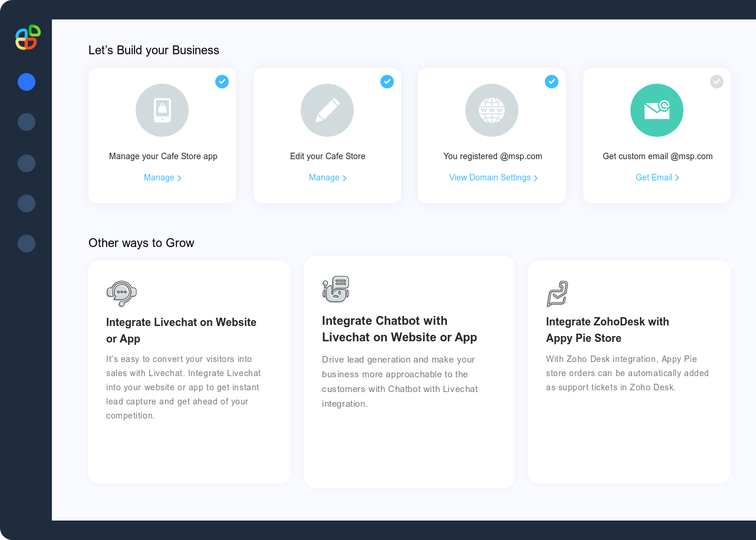
Task: Click the Get Email link
Action: (653, 177)
